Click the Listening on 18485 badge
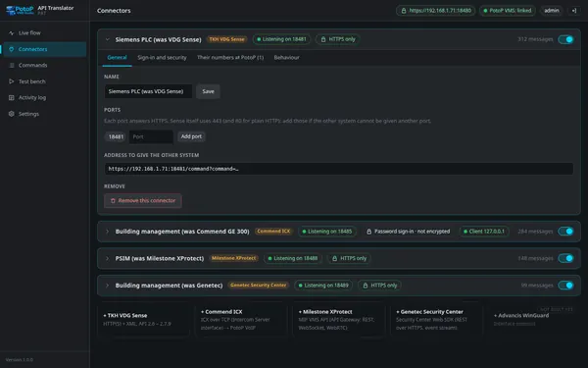Viewport: 588px width, 368px height. tap(327, 232)
